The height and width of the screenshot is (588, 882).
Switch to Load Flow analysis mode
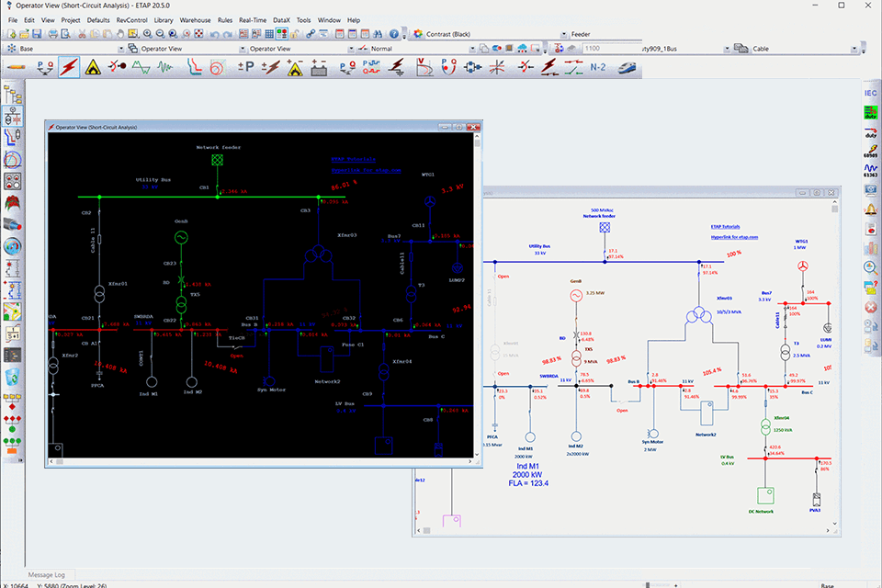[x=45, y=67]
